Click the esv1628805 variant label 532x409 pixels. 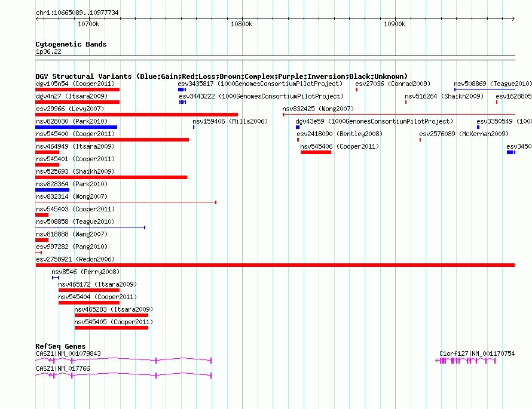click(x=513, y=96)
